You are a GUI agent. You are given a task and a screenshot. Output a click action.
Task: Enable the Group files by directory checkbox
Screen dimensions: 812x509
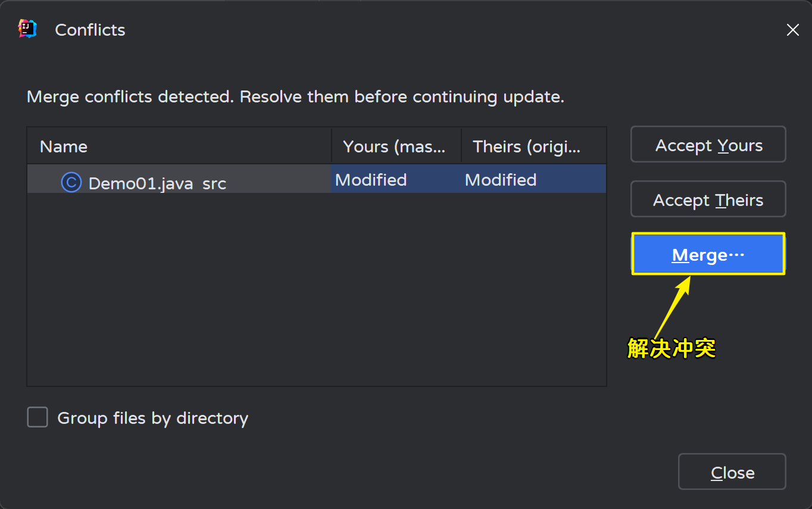tap(38, 417)
